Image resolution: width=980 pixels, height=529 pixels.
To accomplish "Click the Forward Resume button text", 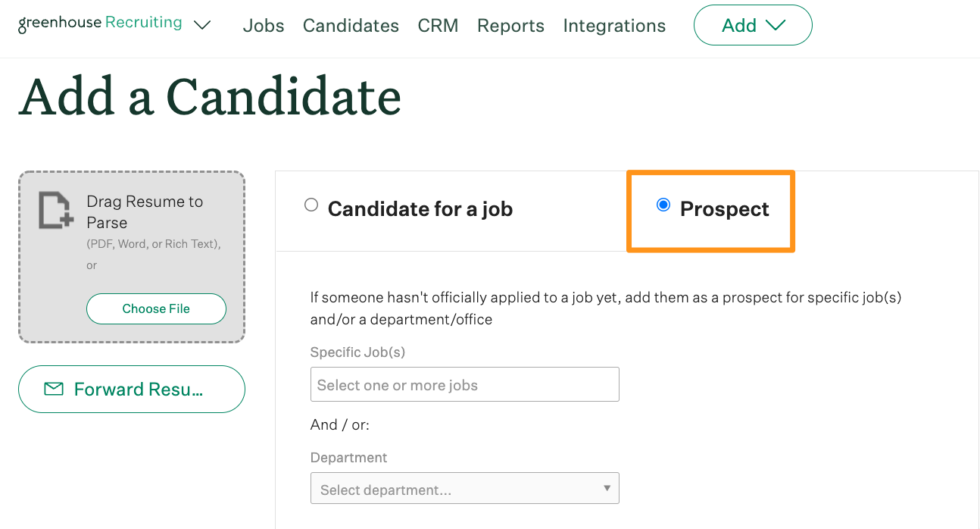I will tap(139, 390).
